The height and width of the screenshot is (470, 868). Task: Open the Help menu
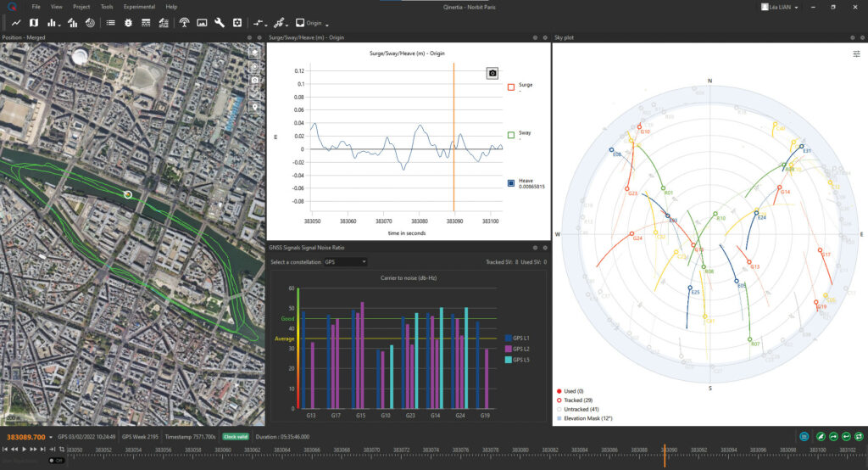(171, 7)
